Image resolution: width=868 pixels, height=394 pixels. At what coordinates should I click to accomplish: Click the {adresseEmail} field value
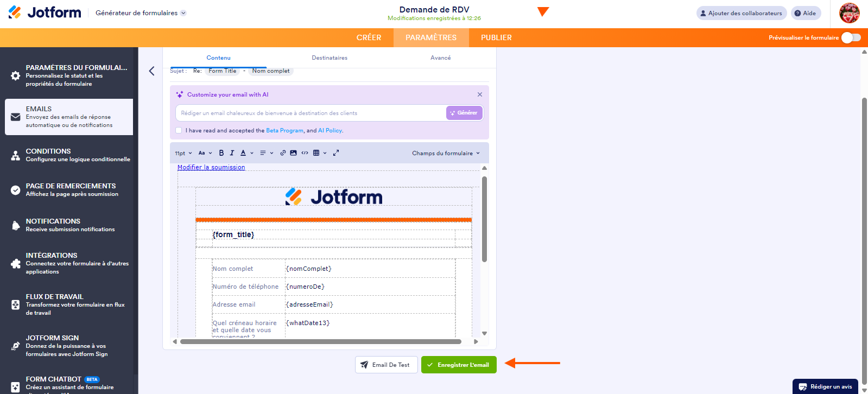pyautogui.click(x=309, y=304)
